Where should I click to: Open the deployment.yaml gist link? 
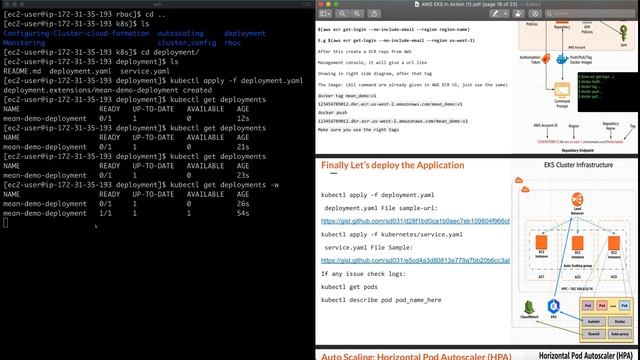pyautogui.click(x=415, y=221)
